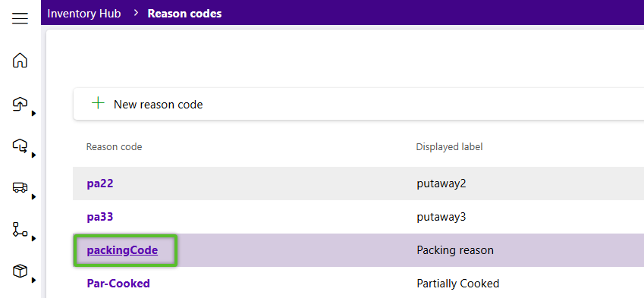The image size is (644, 298).
Task: Open the cloud transfer sidebar icon
Action: (20, 146)
